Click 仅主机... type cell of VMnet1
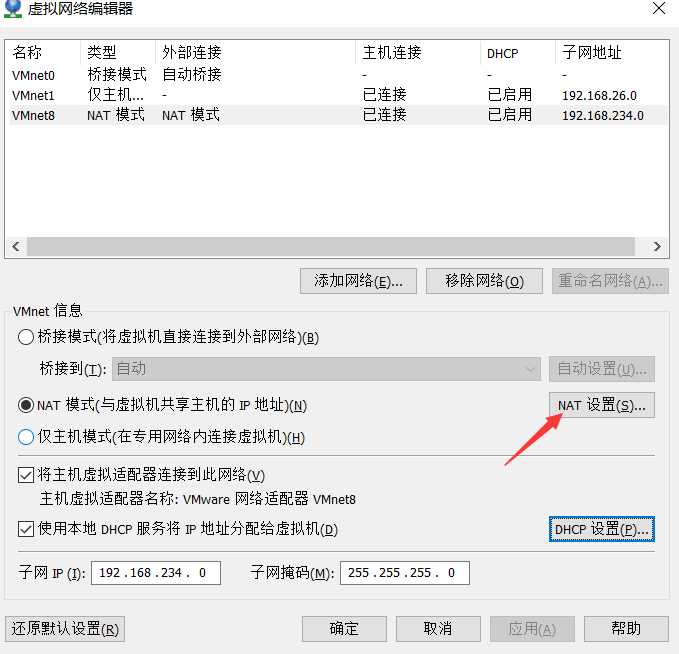Image resolution: width=679 pixels, height=654 pixels. click(x=115, y=95)
